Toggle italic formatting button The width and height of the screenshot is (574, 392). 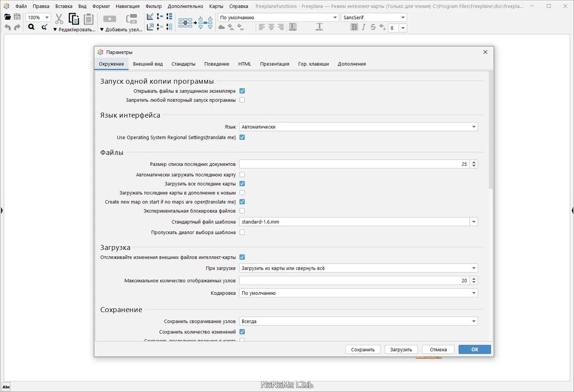point(364,27)
